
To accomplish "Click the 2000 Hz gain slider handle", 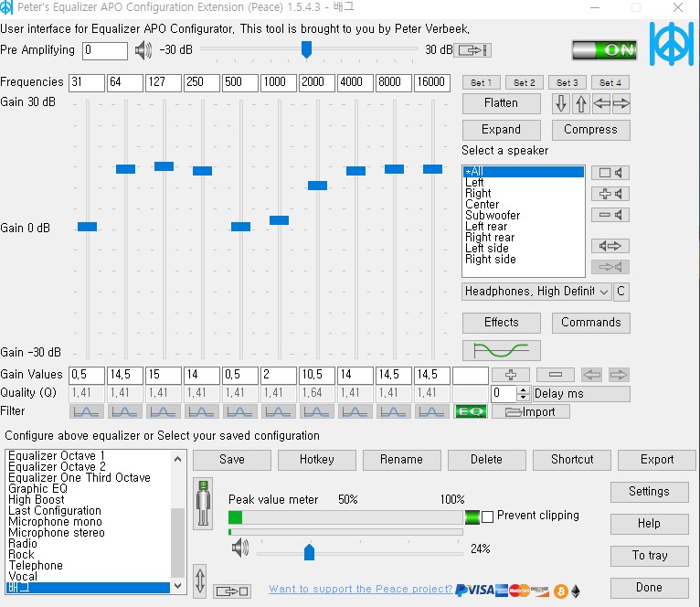I will click(x=317, y=186).
